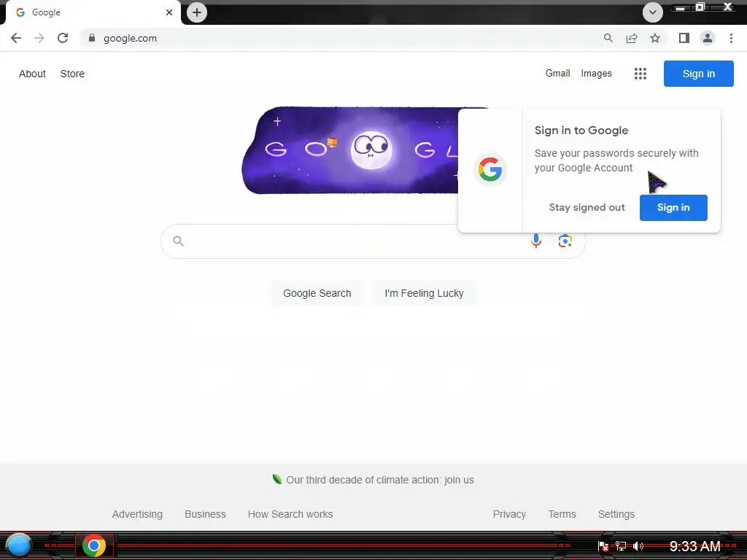Open How Search works link
This screenshot has height=560, width=747.
click(x=290, y=514)
